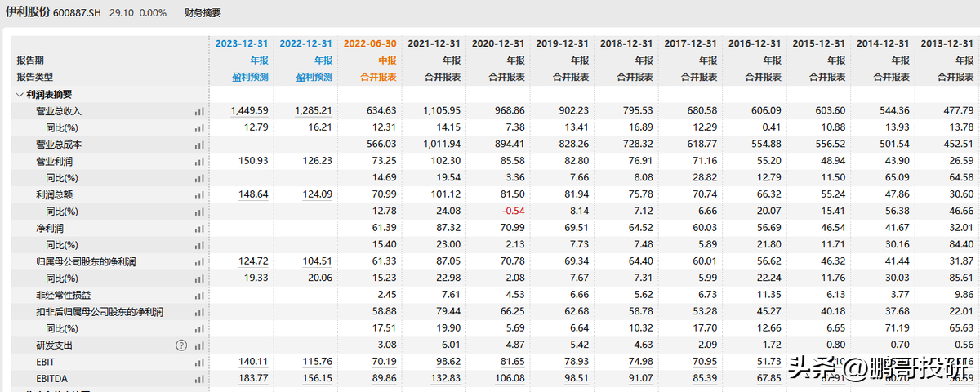Image resolution: width=980 pixels, height=392 pixels.
Task: Select the 2018-12-31 column header
Action: [x=627, y=43]
